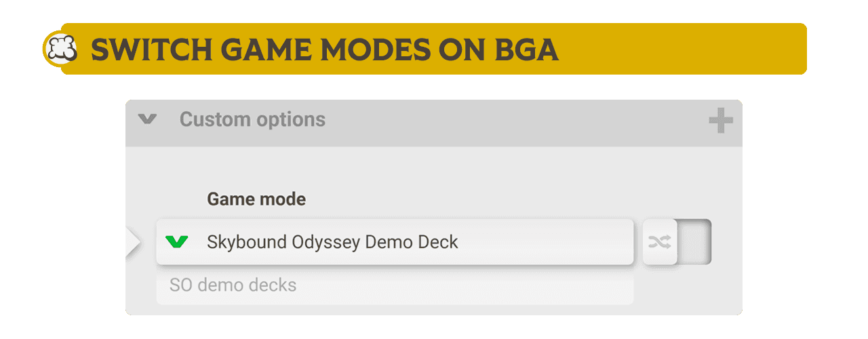Click the SO demo decks description text
This screenshot has width=868, height=339.
(x=233, y=285)
